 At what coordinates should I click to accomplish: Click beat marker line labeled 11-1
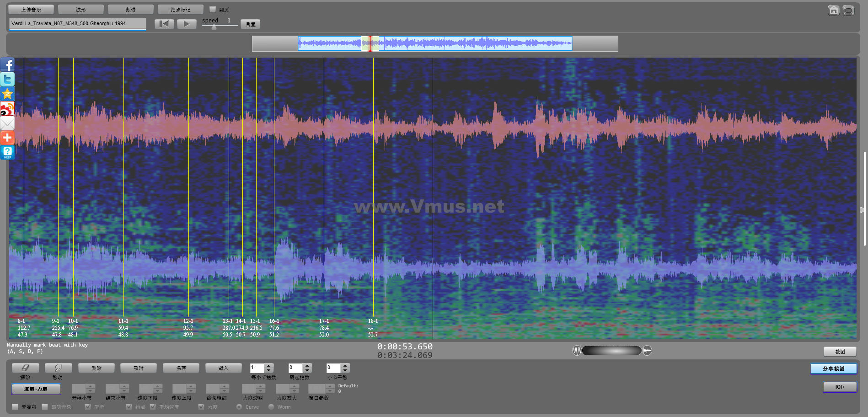coord(123,187)
